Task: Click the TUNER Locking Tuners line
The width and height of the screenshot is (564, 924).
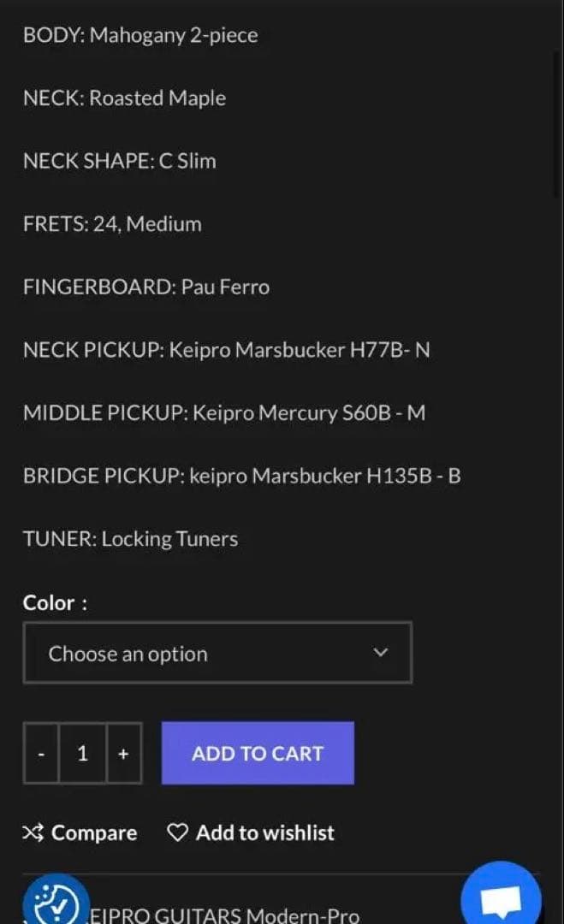Action: pyautogui.click(x=130, y=539)
